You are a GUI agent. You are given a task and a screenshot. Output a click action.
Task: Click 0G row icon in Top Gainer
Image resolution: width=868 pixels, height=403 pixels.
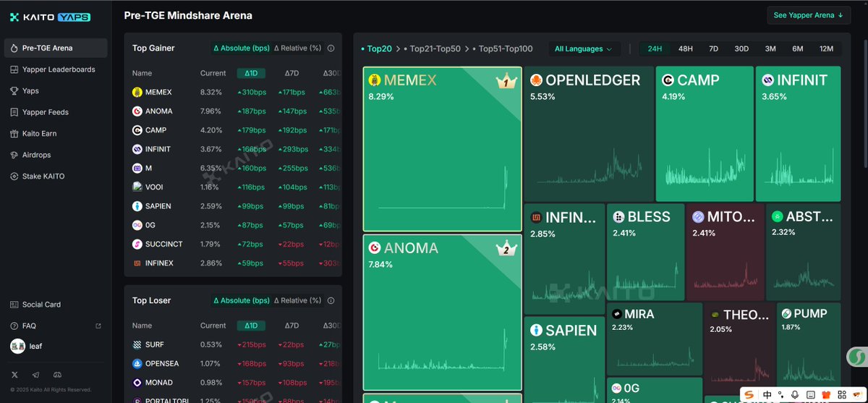pyautogui.click(x=137, y=225)
